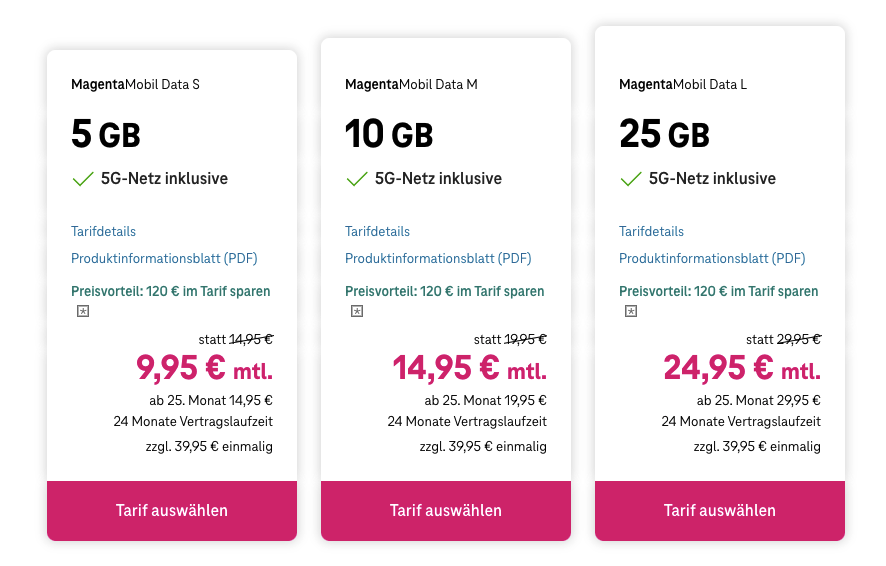This screenshot has width=886, height=566.
Task: Click green checkmark in Data M card
Action: [x=357, y=179]
